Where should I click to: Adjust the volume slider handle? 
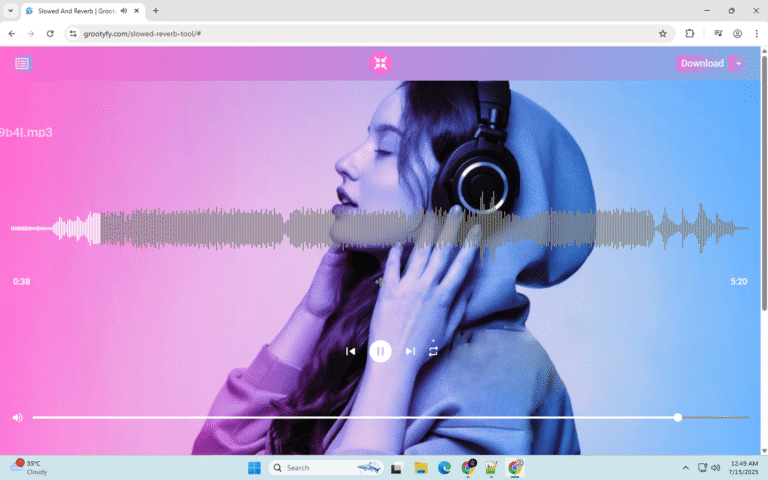[678, 417]
